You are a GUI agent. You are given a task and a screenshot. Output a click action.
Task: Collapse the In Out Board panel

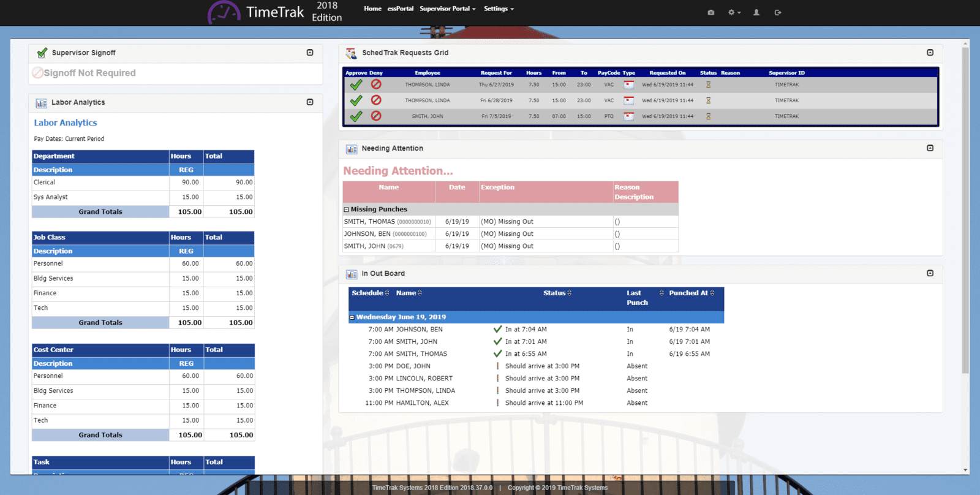point(930,273)
